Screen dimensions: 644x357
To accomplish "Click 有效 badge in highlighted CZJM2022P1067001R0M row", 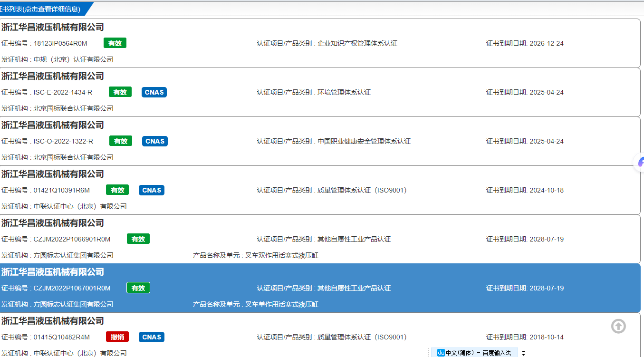I will 138,288.
